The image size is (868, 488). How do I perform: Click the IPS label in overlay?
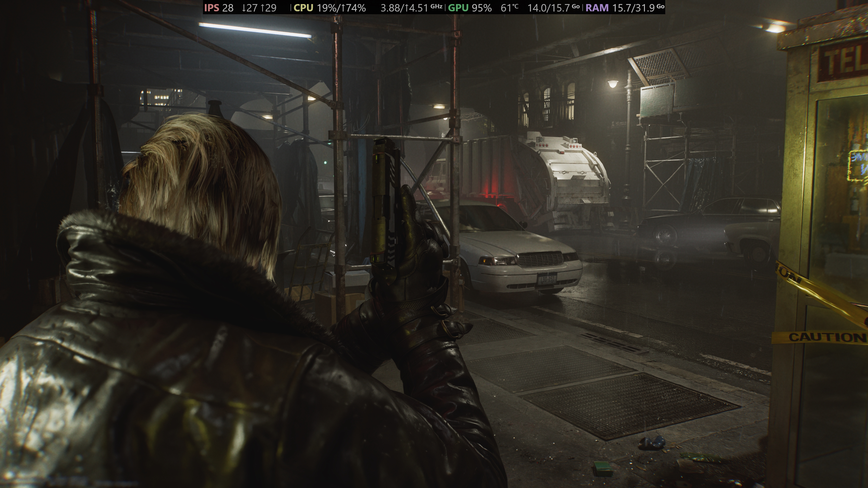tap(212, 8)
